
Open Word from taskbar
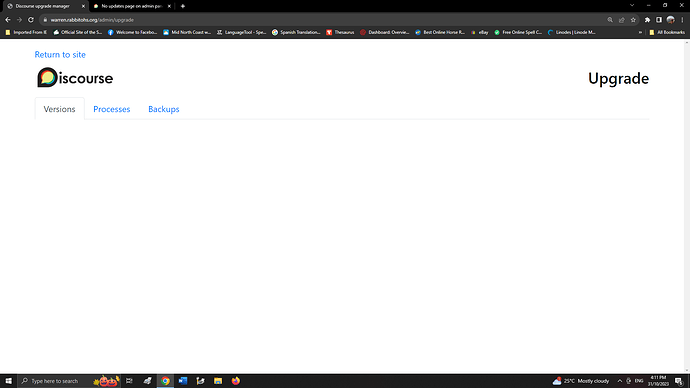click(183, 381)
